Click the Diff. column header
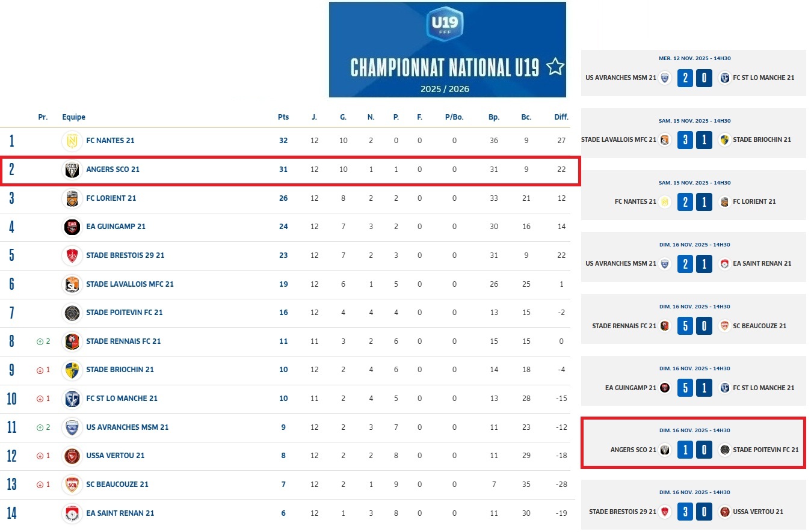Screen dimensions: 811x532 coord(561,117)
